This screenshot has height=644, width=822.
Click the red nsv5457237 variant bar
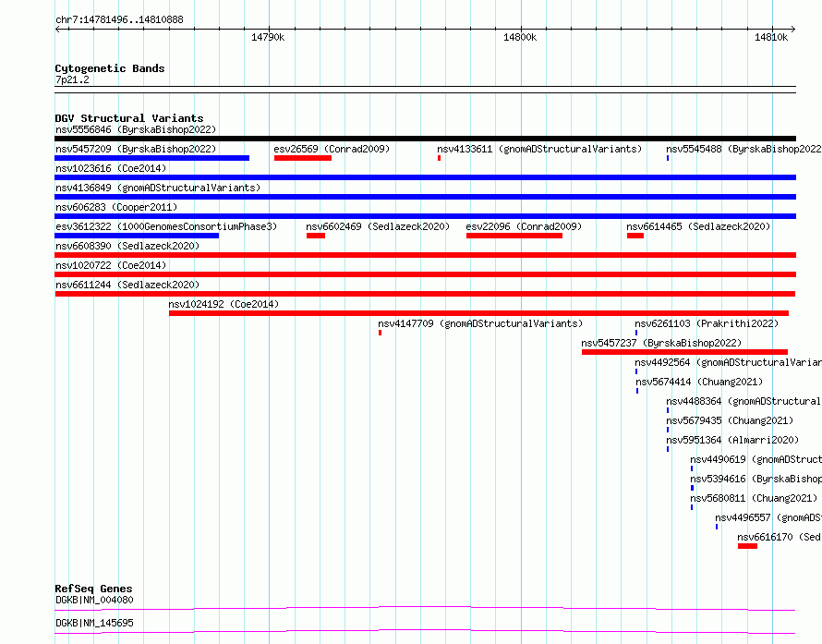point(684,352)
